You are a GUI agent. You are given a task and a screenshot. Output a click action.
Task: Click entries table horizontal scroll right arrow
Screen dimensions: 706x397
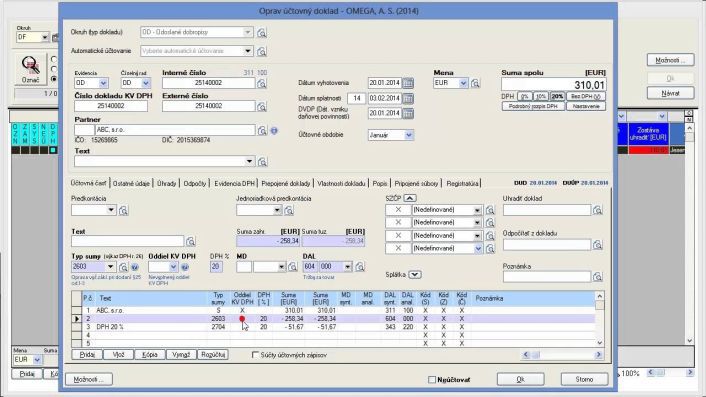(x=598, y=355)
